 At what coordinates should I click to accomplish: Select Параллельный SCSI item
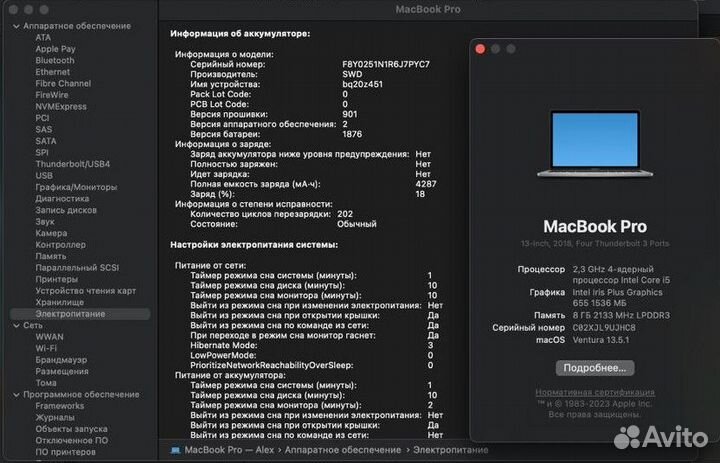tap(77, 268)
